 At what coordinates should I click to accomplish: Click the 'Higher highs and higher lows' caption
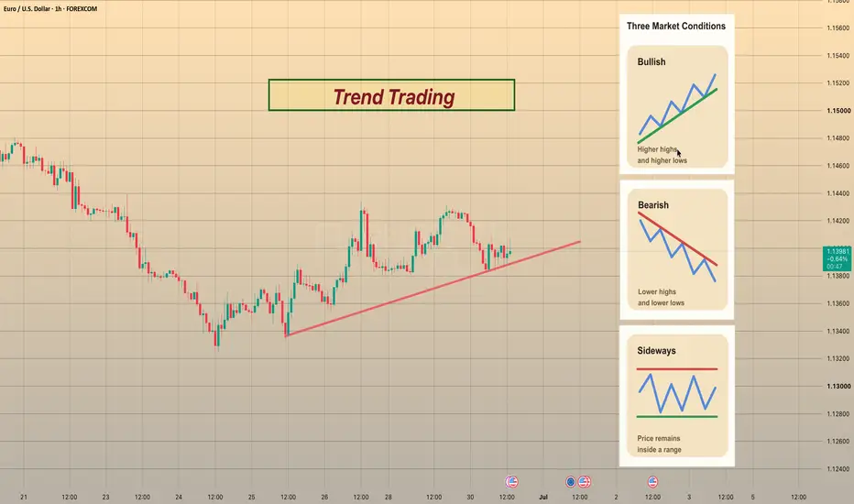[x=662, y=155]
